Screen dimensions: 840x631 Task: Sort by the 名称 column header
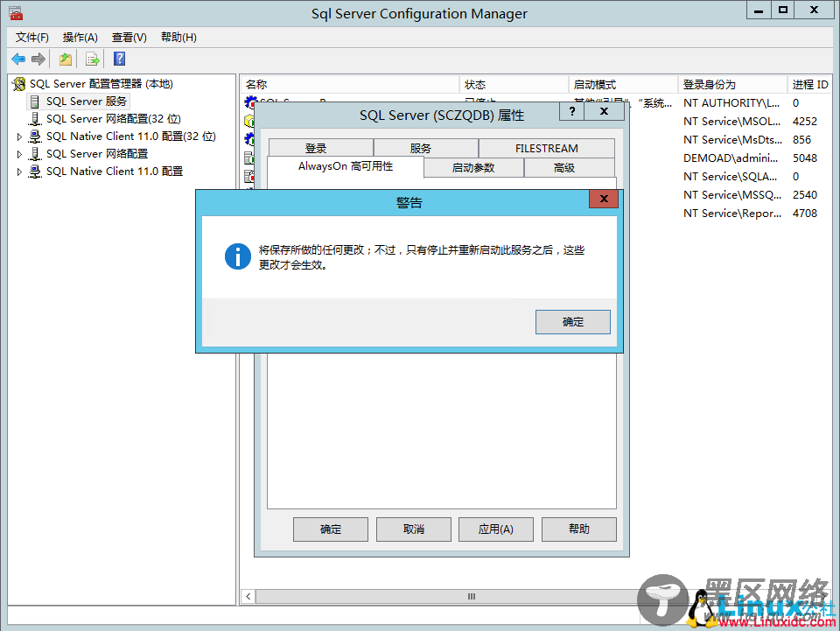(x=350, y=85)
